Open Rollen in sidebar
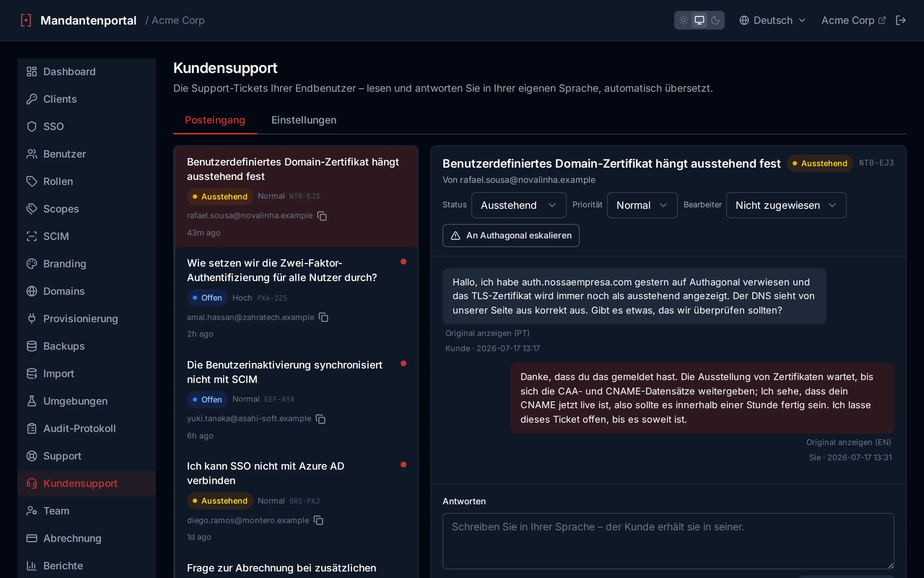 tap(87, 181)
